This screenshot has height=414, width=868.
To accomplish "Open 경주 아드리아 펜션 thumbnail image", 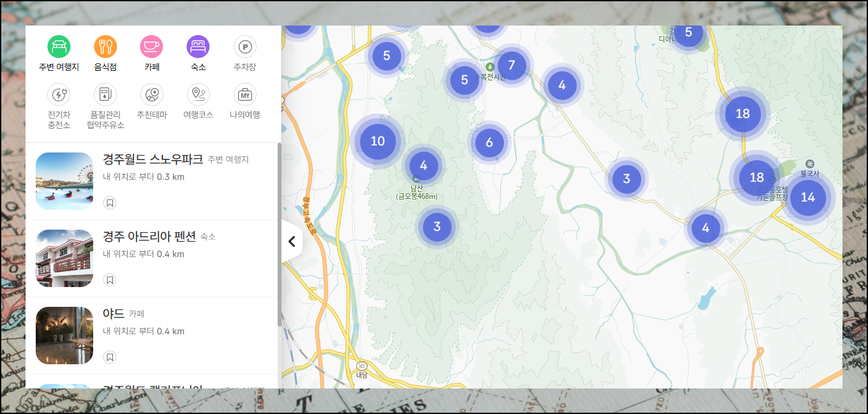I will (x=64, y=258).
